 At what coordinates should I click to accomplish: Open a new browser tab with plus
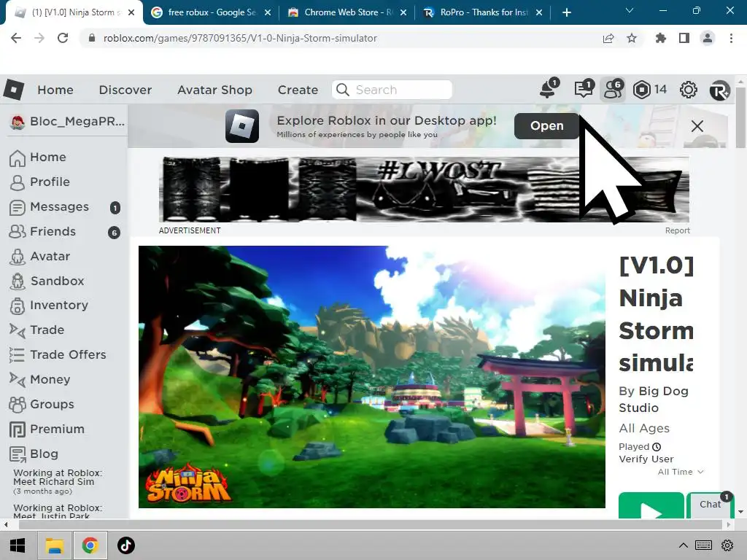click(566, 12)
